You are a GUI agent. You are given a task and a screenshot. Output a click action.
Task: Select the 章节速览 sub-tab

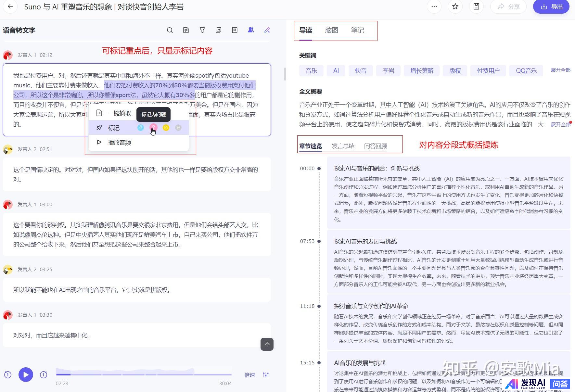pos(311,146)
